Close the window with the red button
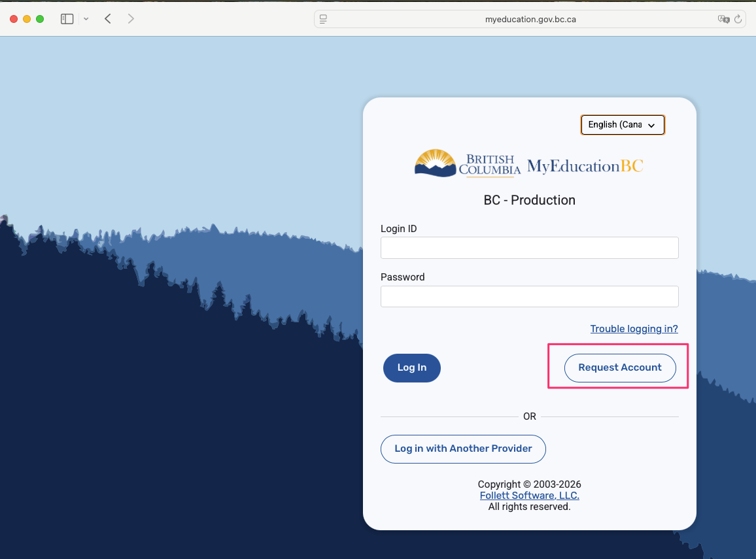756x559 pixels. click(14, 19)
